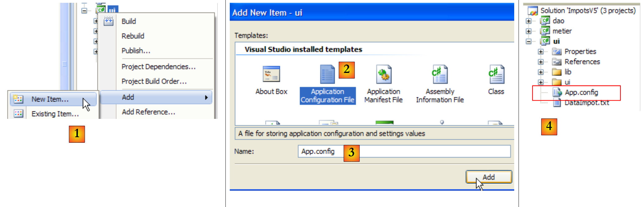
Task: Expand the dao project node
Action: click(x=528, y=21)
